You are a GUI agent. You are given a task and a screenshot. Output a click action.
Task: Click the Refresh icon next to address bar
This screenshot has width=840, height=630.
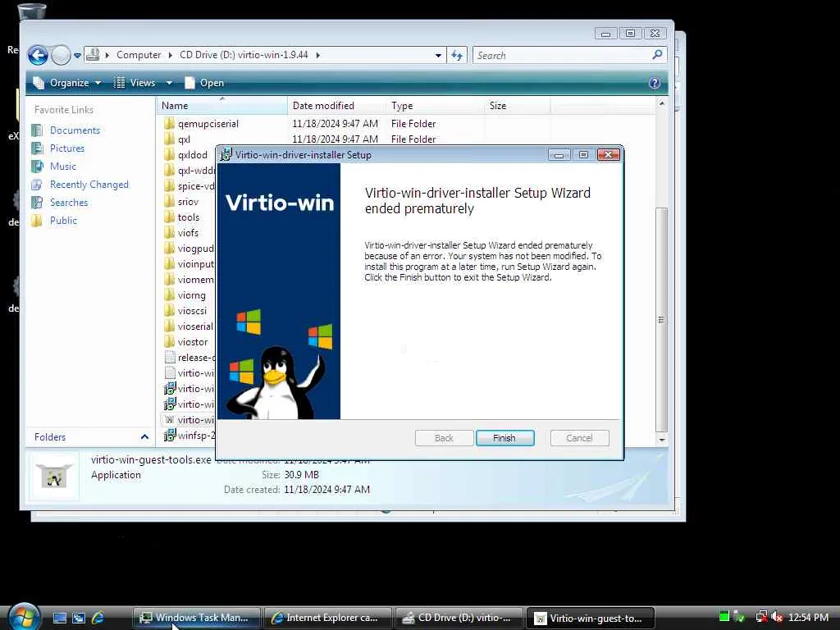[x=457, y=55]
